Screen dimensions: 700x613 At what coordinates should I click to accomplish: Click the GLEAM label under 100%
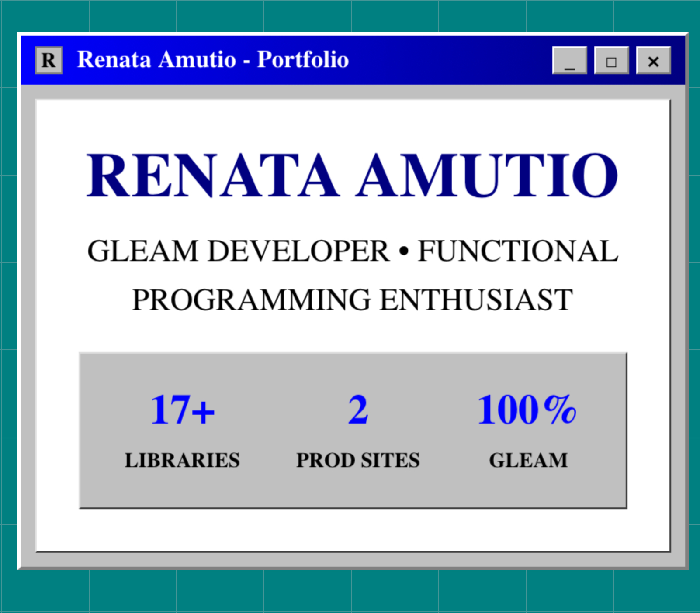click(x=528, y=460)
